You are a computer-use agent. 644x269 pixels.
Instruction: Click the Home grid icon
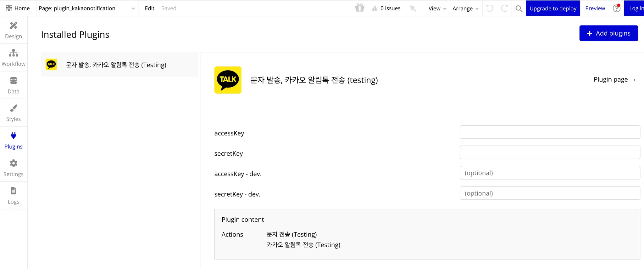(9, 8)
